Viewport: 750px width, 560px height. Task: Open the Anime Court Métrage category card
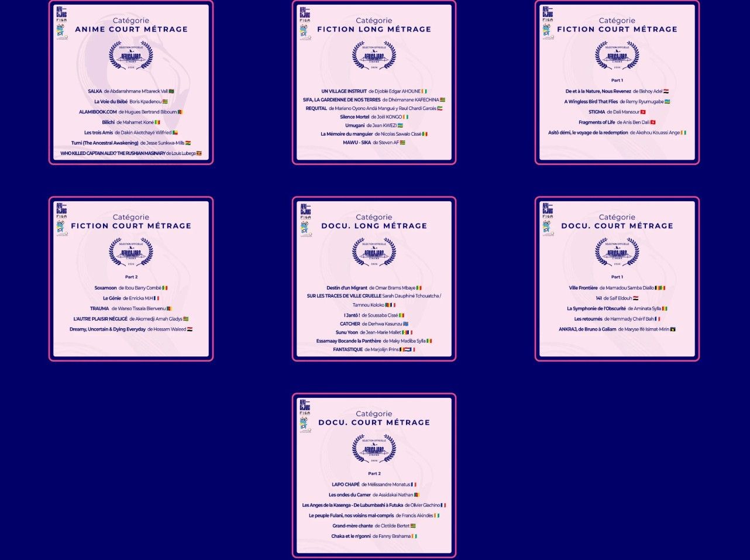131,83
